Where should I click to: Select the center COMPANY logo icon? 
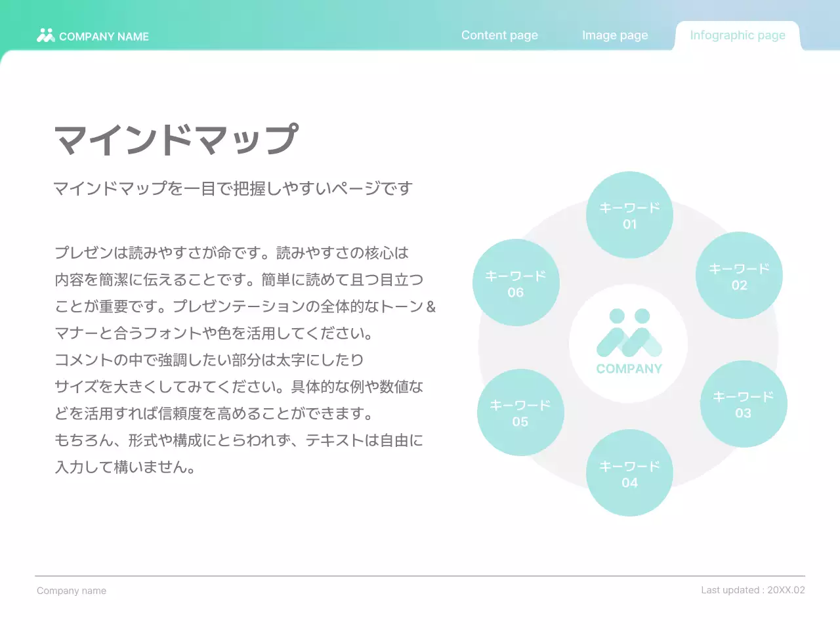[629, 333]
